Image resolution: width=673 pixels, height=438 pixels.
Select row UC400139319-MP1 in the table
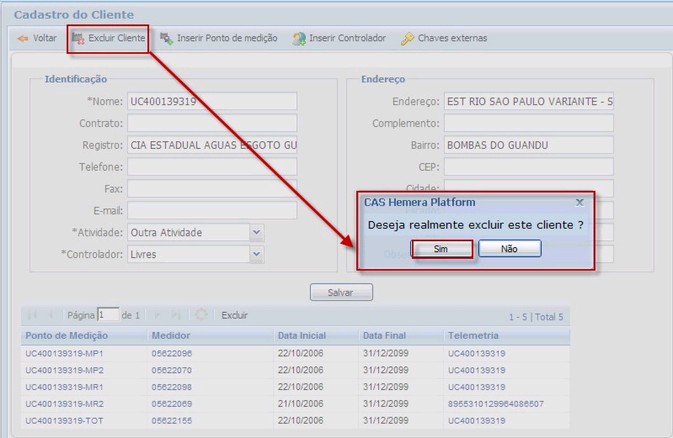pos(65,354)
